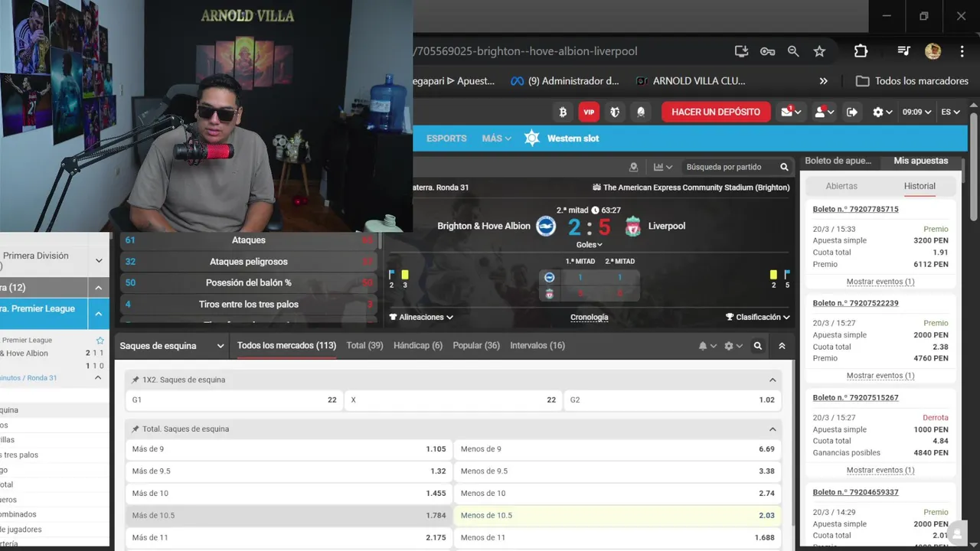Select Más de 9.5 odds 1.32
This screenshot has width=980, height=551.
(289, 471)
